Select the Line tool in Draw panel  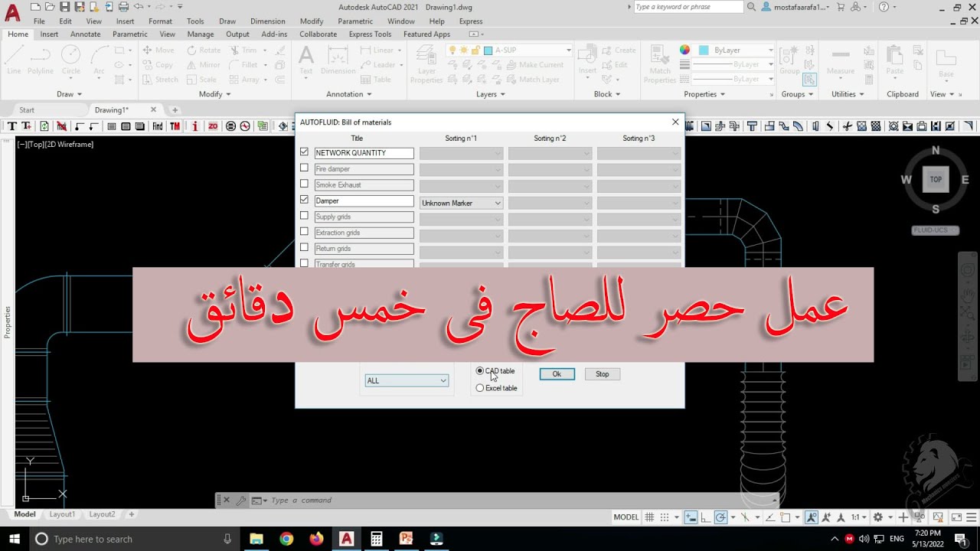pos(14,60)
